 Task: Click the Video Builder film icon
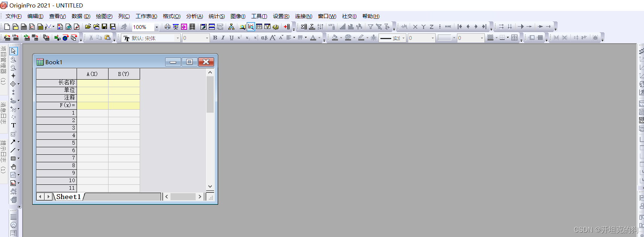192,27
